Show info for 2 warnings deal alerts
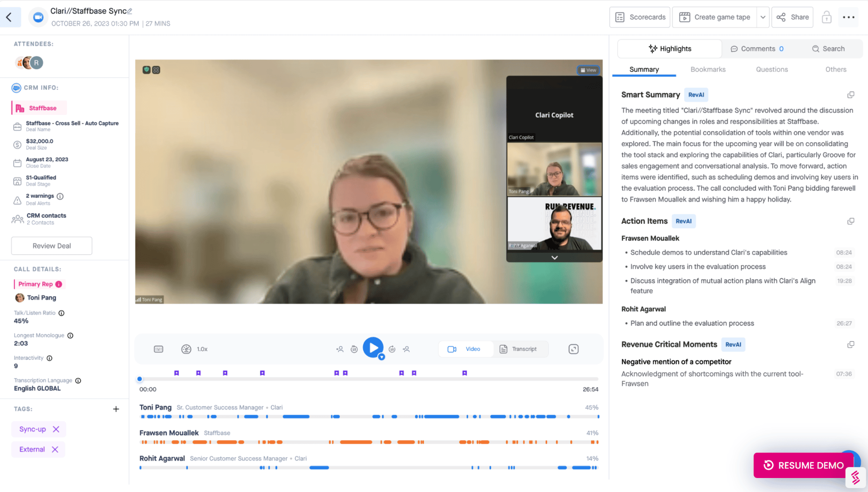 pos(60,196)
